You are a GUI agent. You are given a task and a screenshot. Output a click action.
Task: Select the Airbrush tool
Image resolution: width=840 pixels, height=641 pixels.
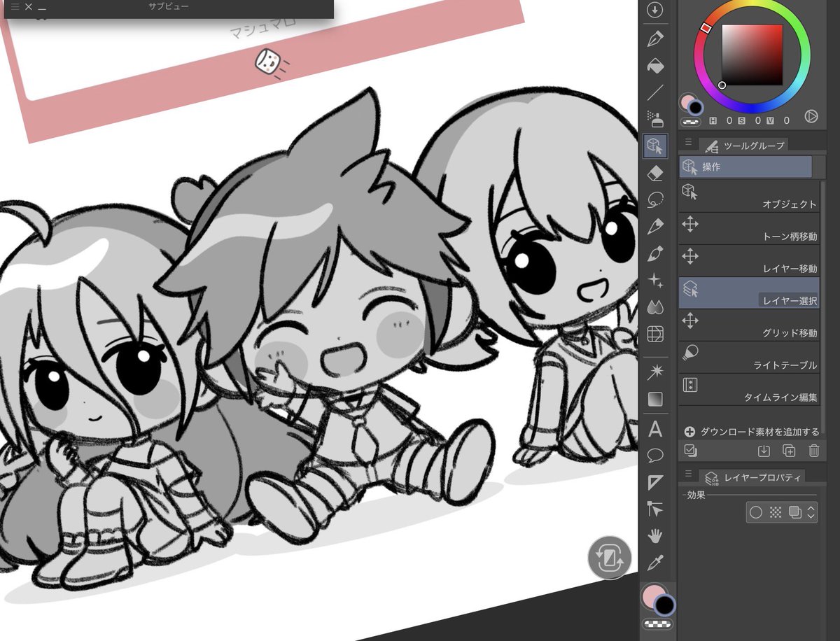click(655, 118)
